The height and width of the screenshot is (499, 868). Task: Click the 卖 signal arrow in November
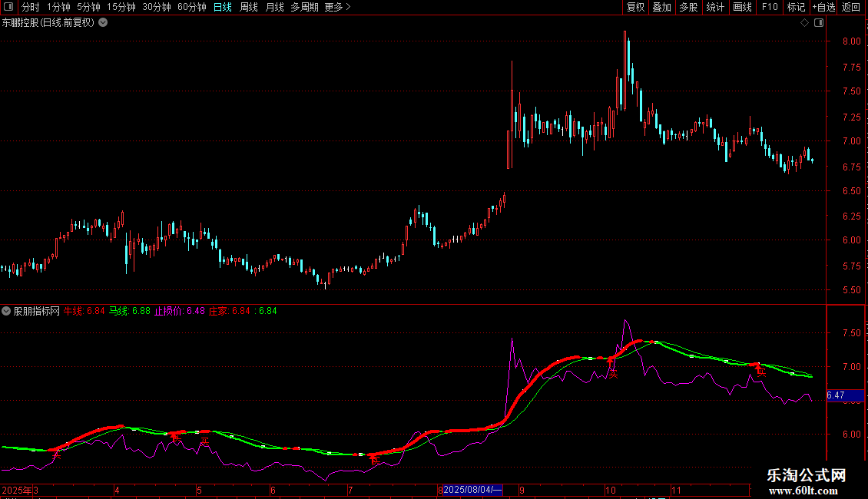click(x=760, y=369)
